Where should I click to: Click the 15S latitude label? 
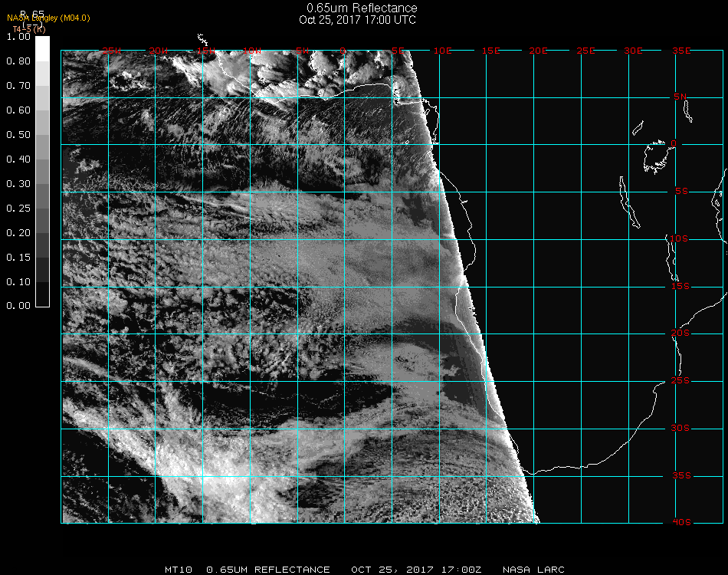click(x=680, y=286)
